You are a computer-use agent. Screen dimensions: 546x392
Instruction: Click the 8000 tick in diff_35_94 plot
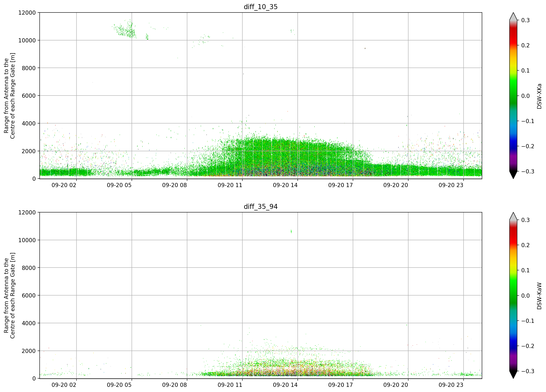tap(29, 268)
